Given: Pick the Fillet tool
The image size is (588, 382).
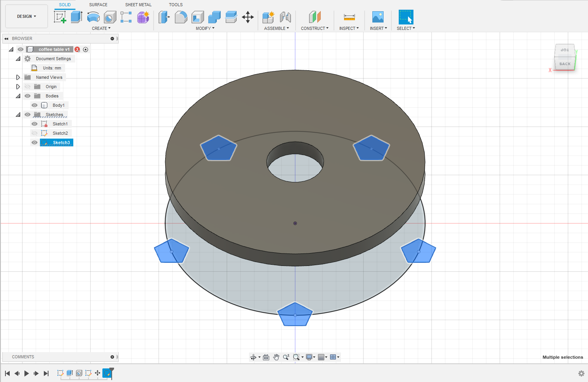Looking at the screenshot, I should pyautogui.click(x=181, y=17).
